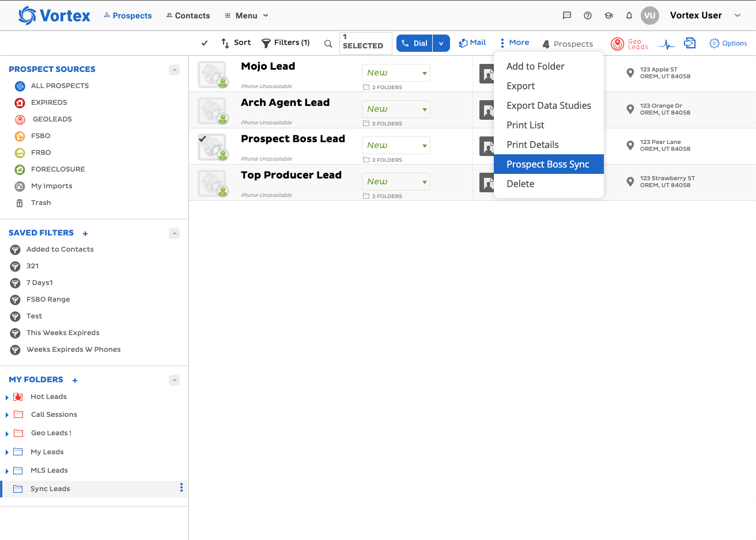Add a new saved filter
This screenshot has width=756, height=540.
tap(85, 234)
